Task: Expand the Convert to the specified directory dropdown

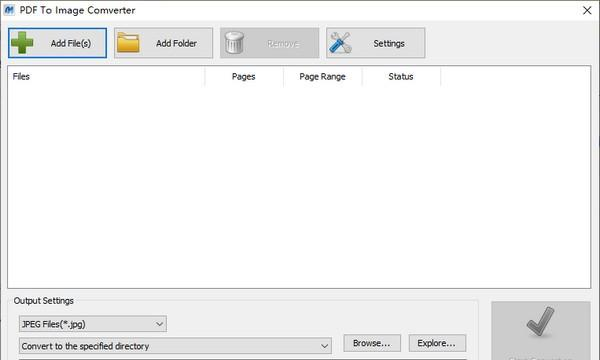Action: [x=175, y=346]
